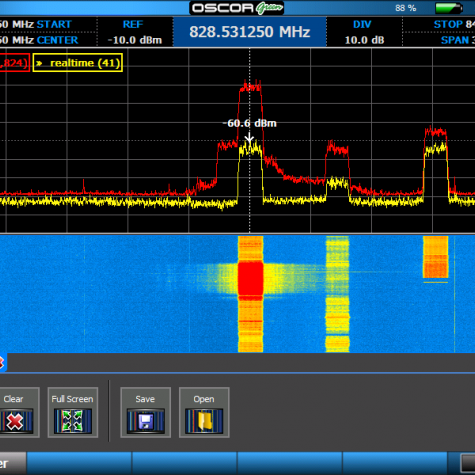Click the 88 % battery reading

[406, 8]
